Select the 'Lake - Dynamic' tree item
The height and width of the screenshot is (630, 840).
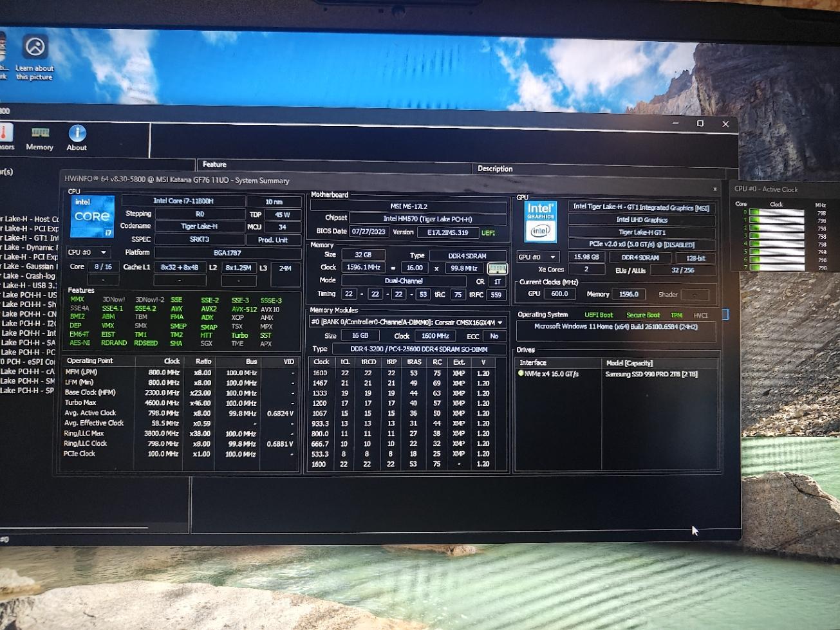tap(29, 248)
